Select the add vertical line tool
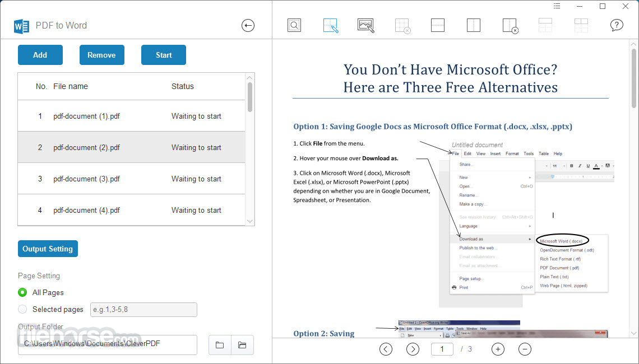The image size is (639, 364). [474, 25]
